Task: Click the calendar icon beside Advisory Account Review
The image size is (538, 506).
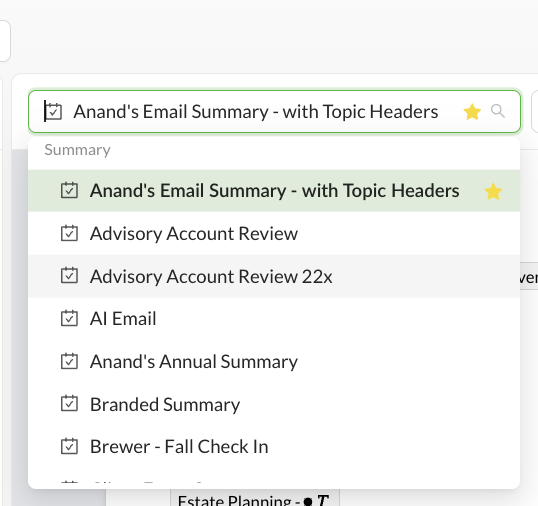Action: point(69,233)
